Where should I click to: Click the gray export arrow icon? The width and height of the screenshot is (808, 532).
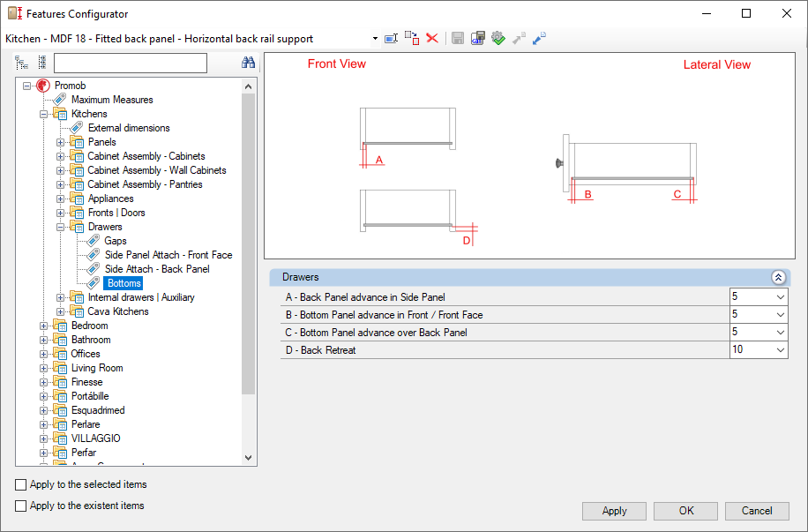[x=519, y=38]
